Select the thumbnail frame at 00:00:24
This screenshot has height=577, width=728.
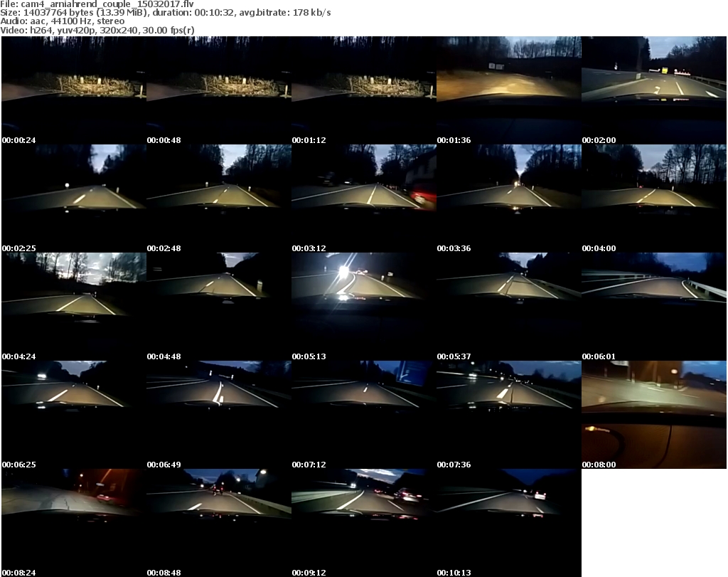click(74, 90)
